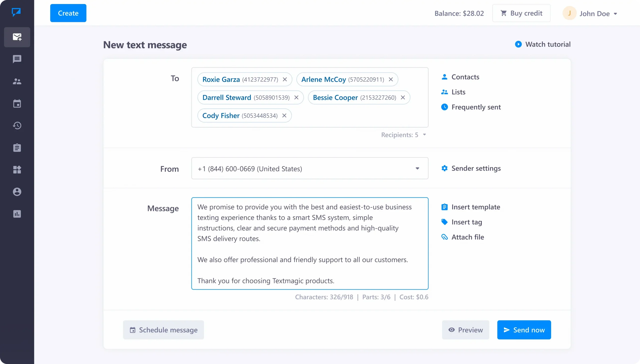Remove Cody Fisher from recipients
Screen dimensions: 640x364
pos(284,115)
